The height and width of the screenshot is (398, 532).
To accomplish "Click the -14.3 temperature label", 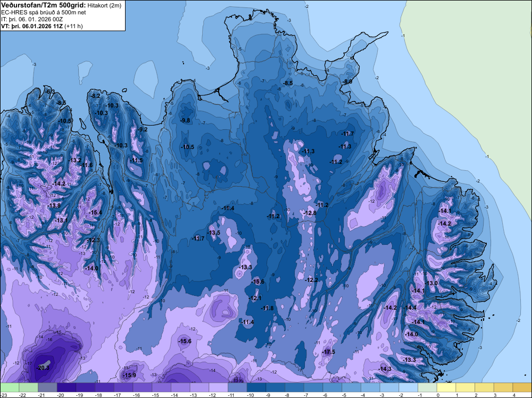I will click(x=385, y=369).
